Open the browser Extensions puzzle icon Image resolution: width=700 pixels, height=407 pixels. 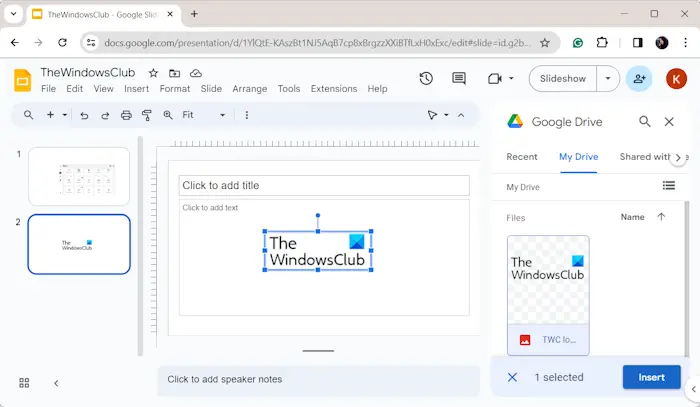pos(602,43)
